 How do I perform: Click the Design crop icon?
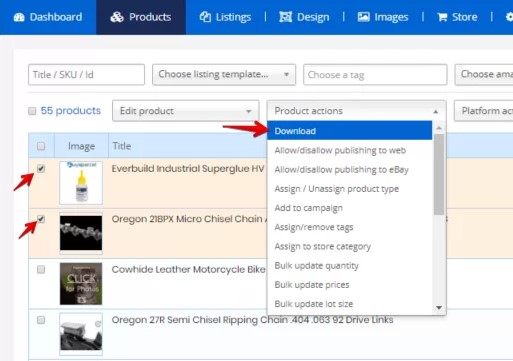[x=286, y=17]
